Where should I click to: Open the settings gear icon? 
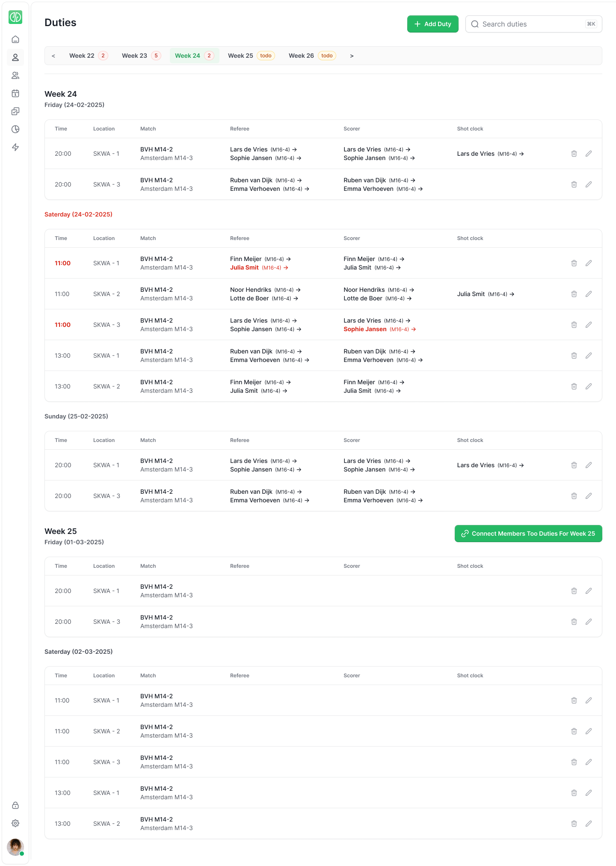[x=15, y=823]
